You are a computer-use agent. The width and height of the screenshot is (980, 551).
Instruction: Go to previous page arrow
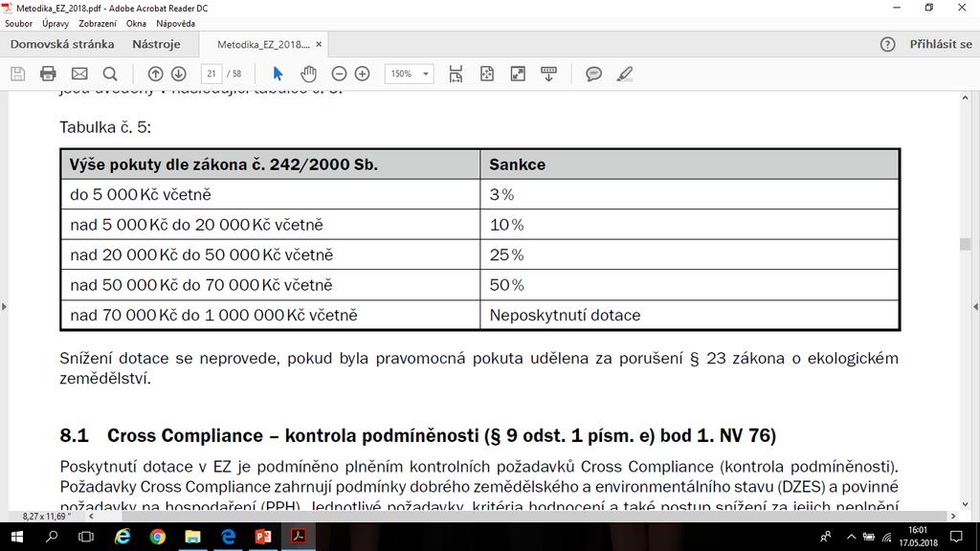pos(156,74)
